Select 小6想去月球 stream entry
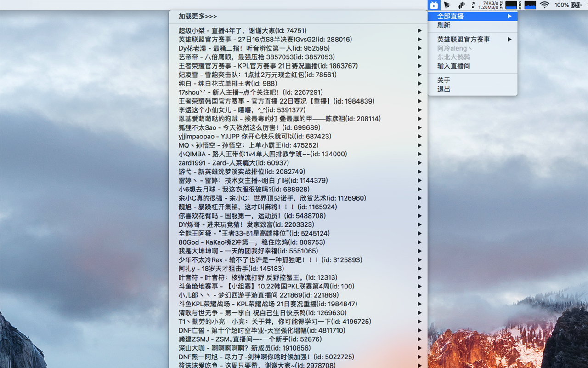The width and height of the screenshot is (588, 368). 298,190
